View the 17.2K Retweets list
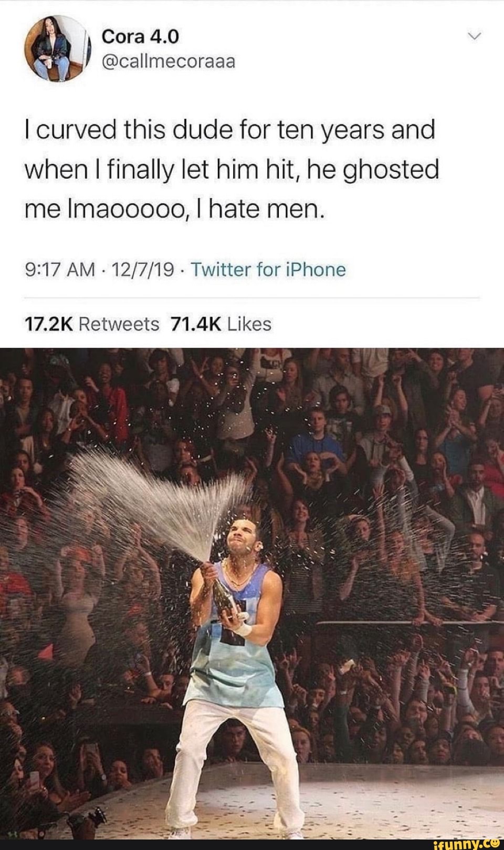The width and height of the screenshot is (504, 850). click(92, 324)
